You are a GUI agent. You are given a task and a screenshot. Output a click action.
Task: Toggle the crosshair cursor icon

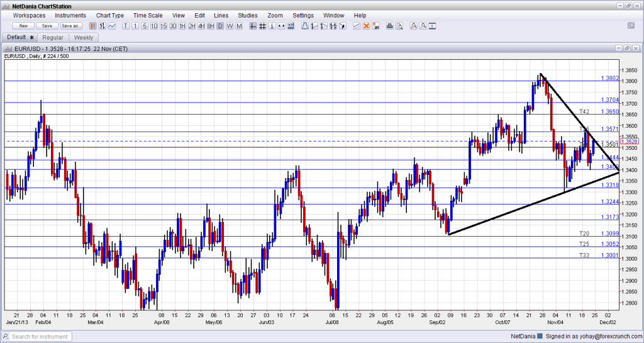(x=253, y=26)
